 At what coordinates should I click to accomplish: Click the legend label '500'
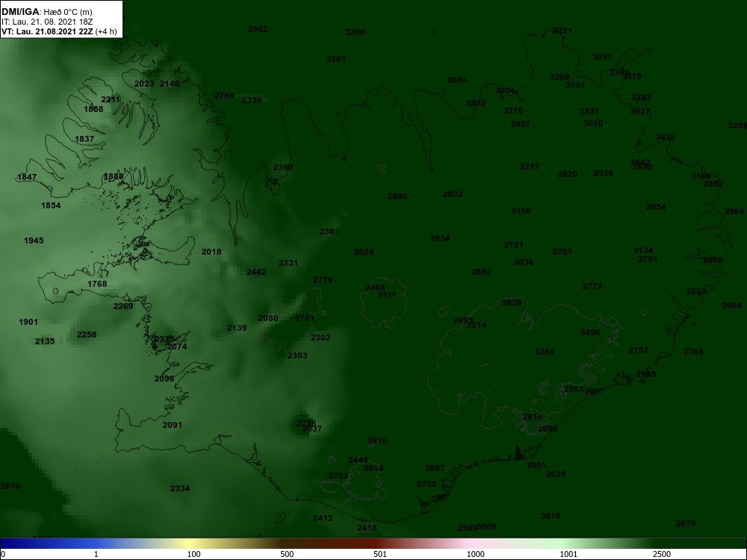coord(288,554)
